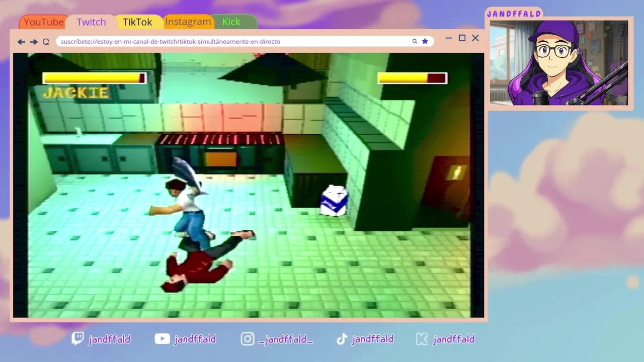Minimize the pink browser frame window
This screenshot has width=644, height=362.
click(x=449, y=38)
